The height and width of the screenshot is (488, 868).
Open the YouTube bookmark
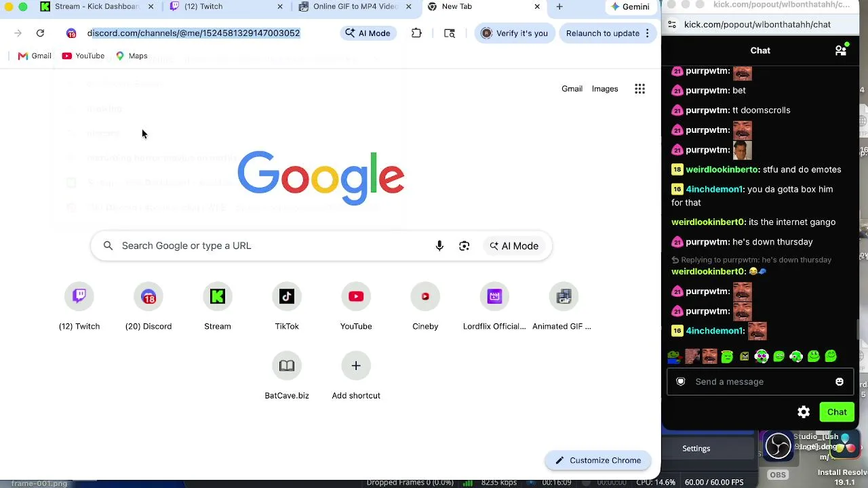coord(83,56)
